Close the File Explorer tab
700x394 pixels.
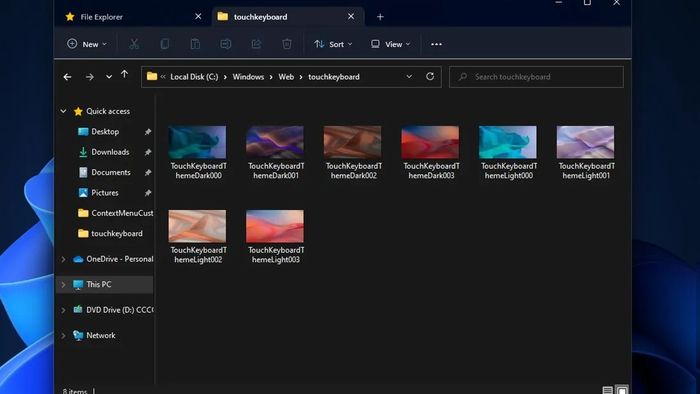(198, 17)
